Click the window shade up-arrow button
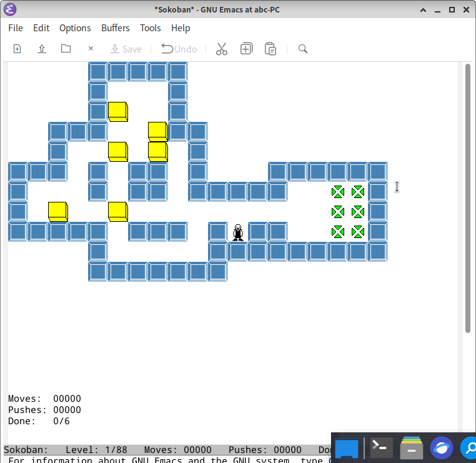476x463 pixels. point(423,10)
